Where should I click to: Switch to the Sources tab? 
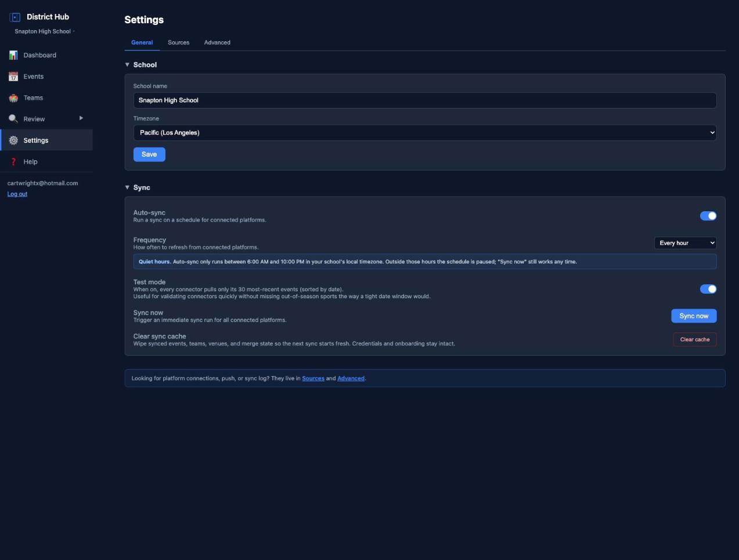point(179,42)
